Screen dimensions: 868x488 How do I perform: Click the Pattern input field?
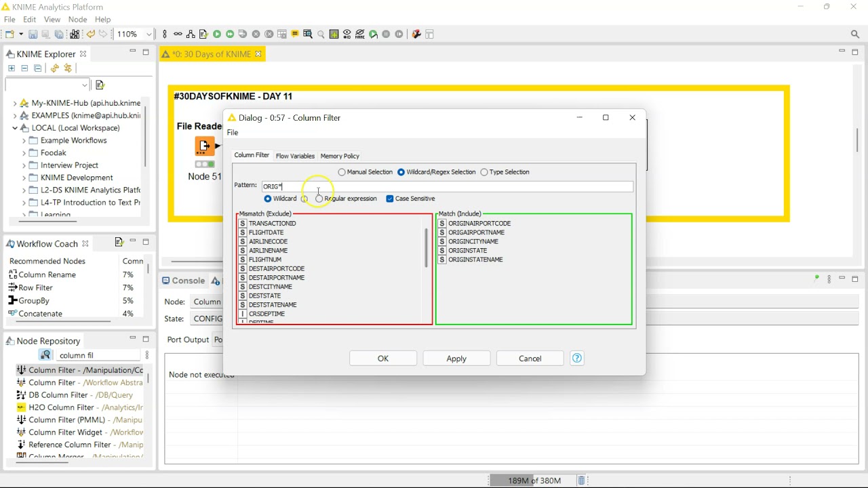point(448,186)
